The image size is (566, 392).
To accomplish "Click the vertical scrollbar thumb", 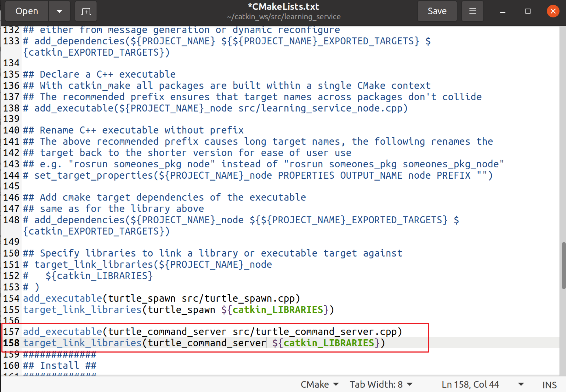I will click(x=563, y=265).
